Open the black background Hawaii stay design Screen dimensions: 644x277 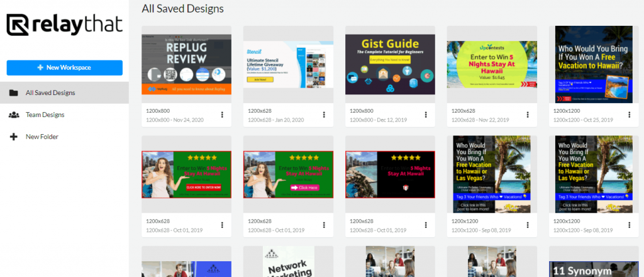pyautogui.click(x=390, y=174)
